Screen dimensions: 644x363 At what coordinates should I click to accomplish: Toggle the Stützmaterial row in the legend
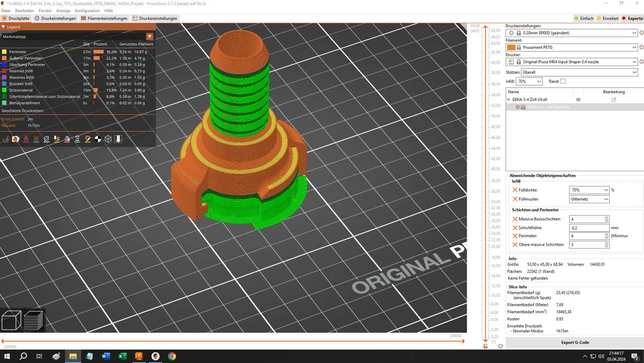(77, 91)
